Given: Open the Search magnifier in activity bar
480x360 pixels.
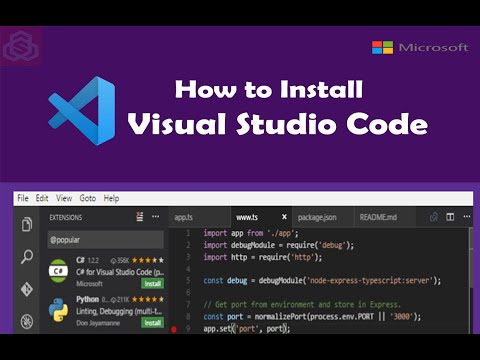Looking at the screenshot, I should (x=27, y=257).
